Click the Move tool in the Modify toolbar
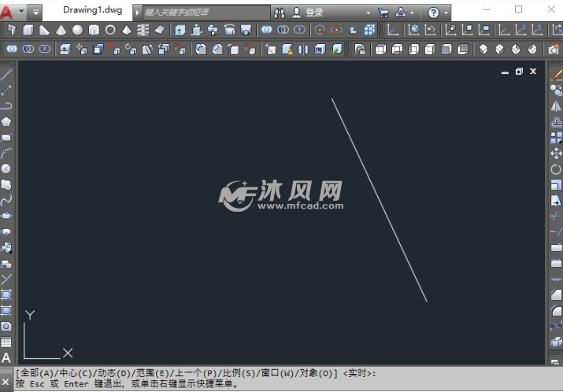Screen dimensions: 563x392 [556, 153]
